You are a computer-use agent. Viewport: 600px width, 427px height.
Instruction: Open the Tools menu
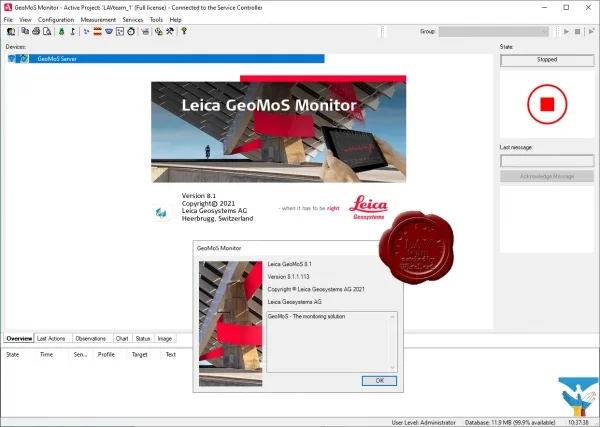point(156,20)
